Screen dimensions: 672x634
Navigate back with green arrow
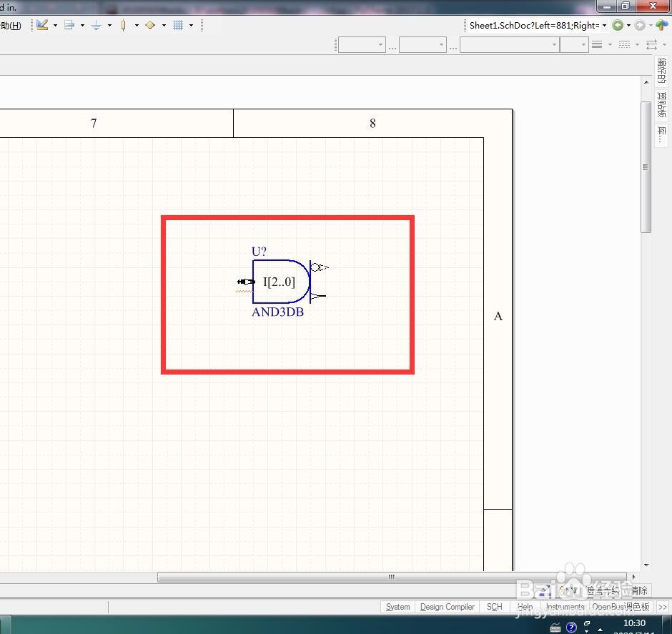[x=618, y=25]
